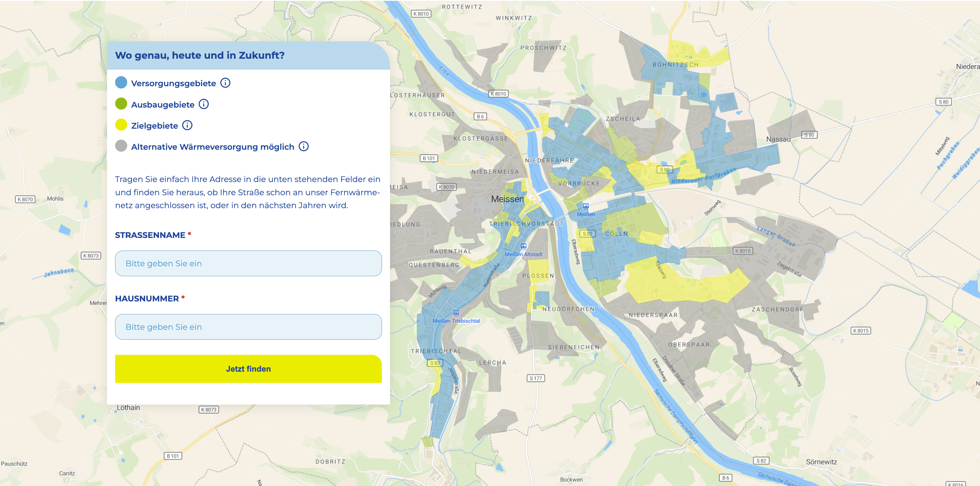Select the yellow Zielgebiete legend circle

[121, 125]
